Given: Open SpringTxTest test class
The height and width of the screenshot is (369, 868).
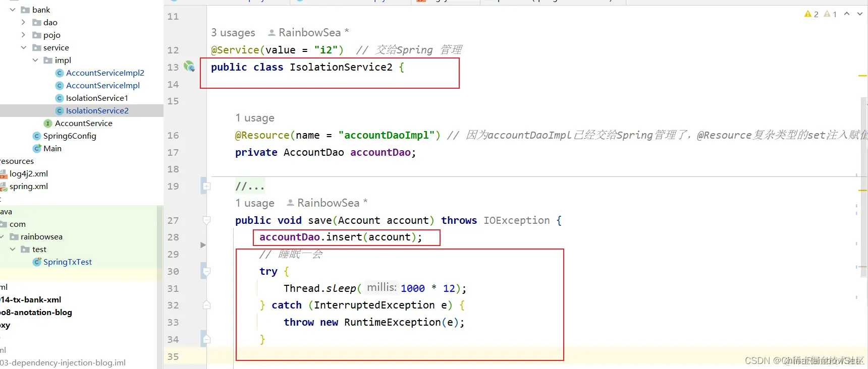Looking at the screenshot, I should [x=68, y=262].
